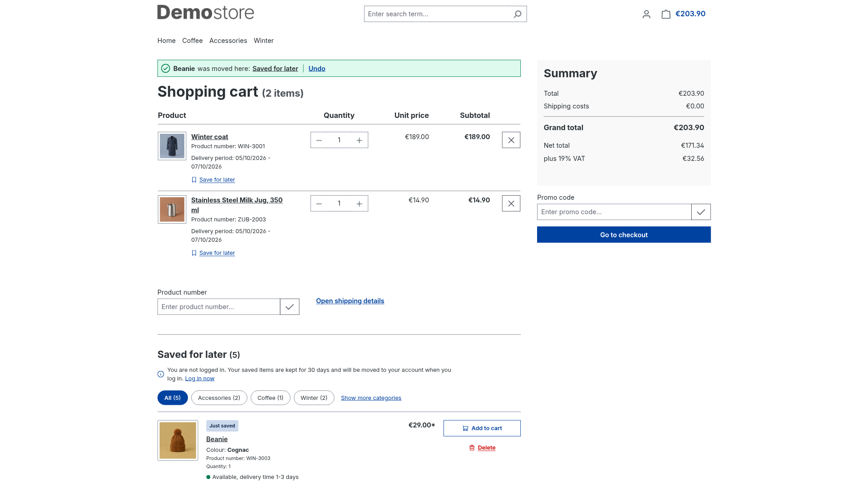Open the Winter menu category
This screenshot has height=488, width=868.
point(264,41)
